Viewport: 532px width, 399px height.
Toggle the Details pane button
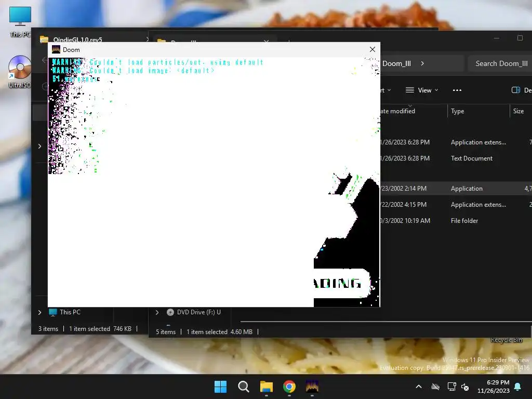[x=522, y=90]
